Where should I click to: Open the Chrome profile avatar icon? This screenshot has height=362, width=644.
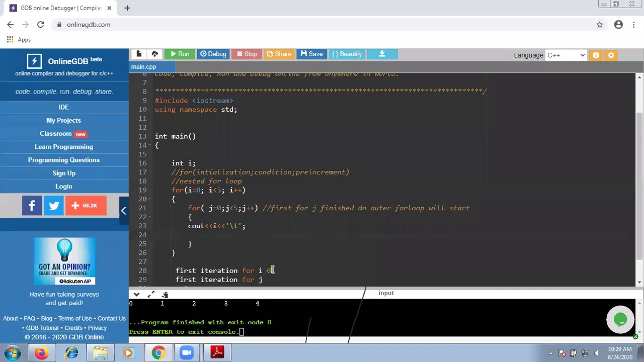point(618,25)
